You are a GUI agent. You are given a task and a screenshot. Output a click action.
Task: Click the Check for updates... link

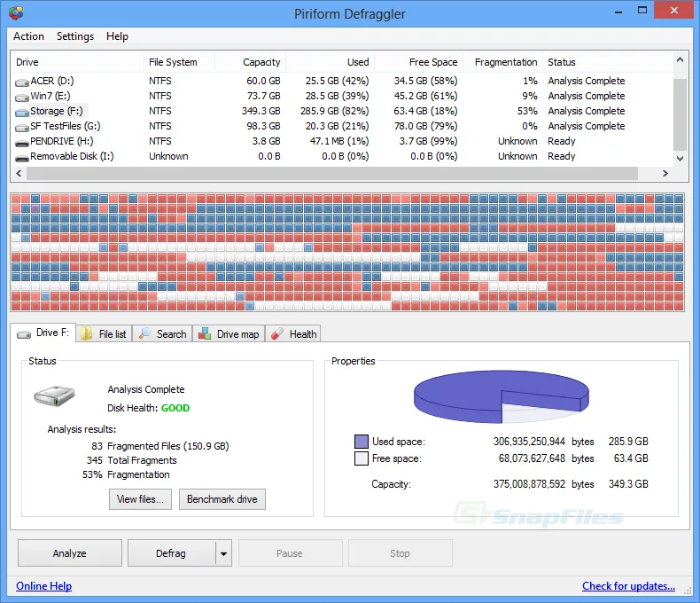tap(628, 585)
